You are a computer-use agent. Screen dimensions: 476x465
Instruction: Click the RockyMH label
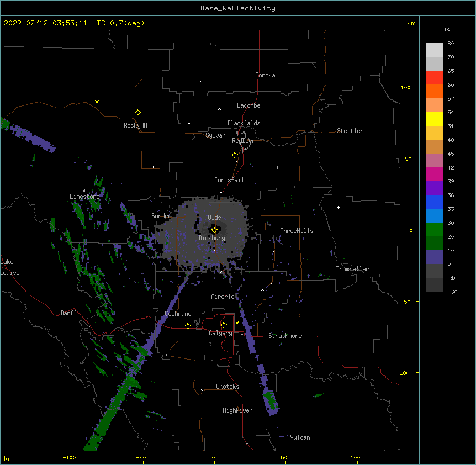(x=135, y=125)
